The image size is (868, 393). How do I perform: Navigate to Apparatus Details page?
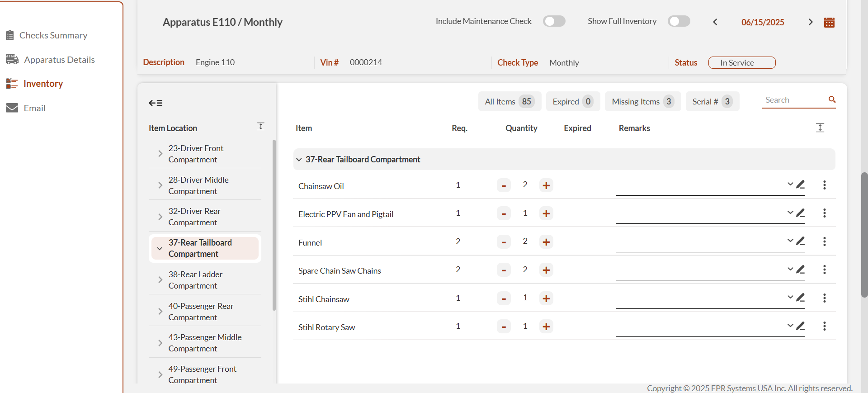[59, 60]
